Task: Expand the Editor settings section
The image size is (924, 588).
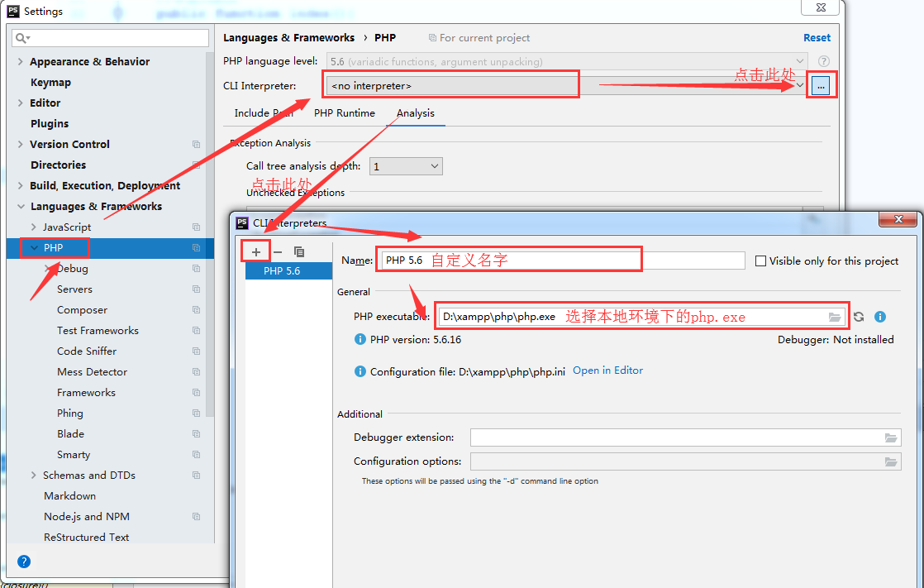Action: (x=21, y=103)
